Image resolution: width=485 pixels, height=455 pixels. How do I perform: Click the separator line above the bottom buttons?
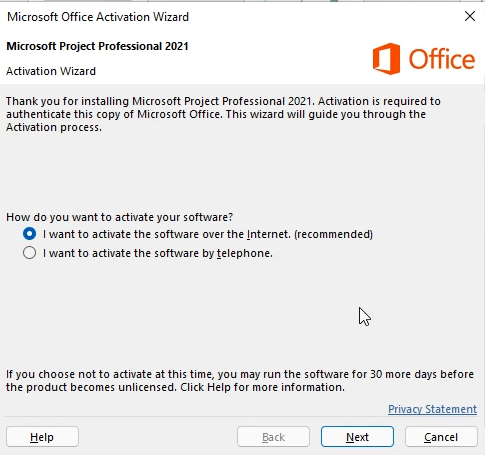[x=242, y=417]
